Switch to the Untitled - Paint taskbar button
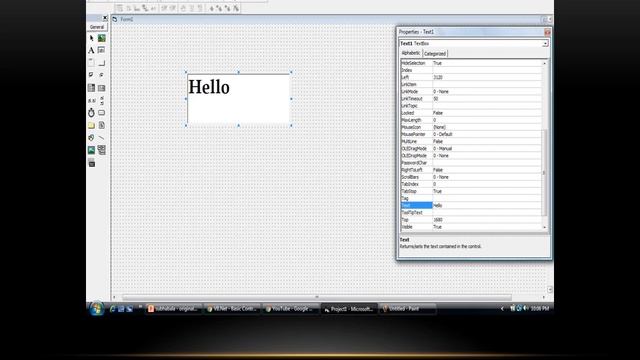 [x=407, y=309]
